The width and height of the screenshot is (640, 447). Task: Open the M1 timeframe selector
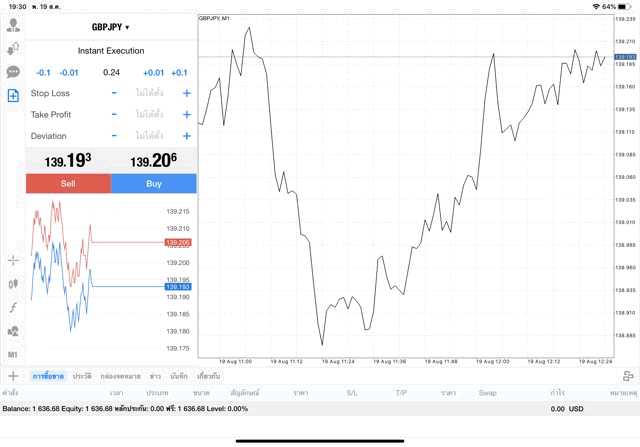point(13,354)
